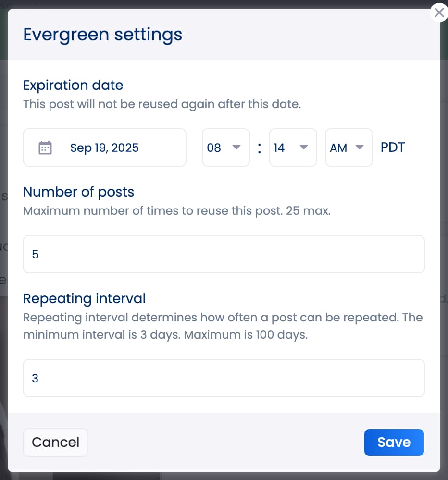
Task: Click the colon between hour and minutes
Action: (259, 148)
